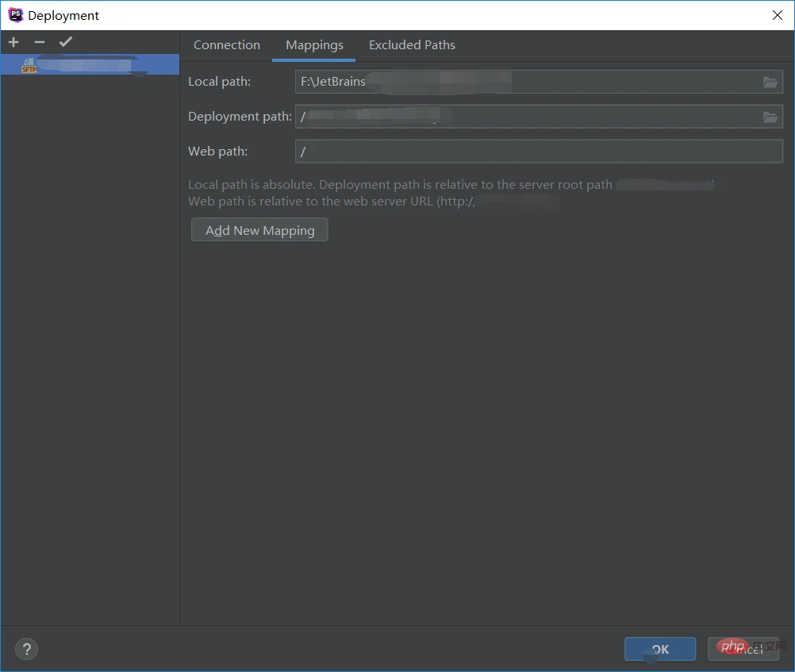Switch to the Connection tab
795x672 pixels.
(x=226, y=45)
